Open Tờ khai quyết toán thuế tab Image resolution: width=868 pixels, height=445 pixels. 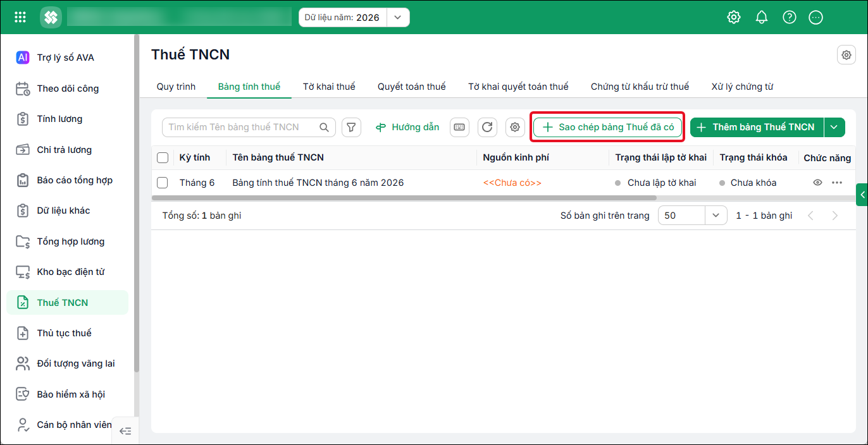click(x=518, y=87)
